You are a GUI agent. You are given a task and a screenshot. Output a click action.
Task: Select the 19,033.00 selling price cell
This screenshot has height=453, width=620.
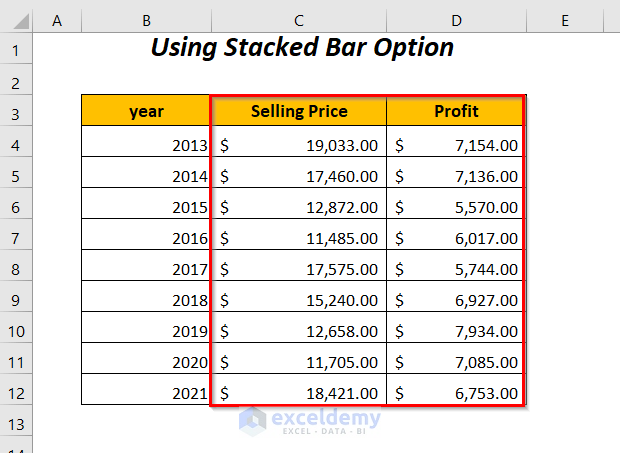[298, 143]
